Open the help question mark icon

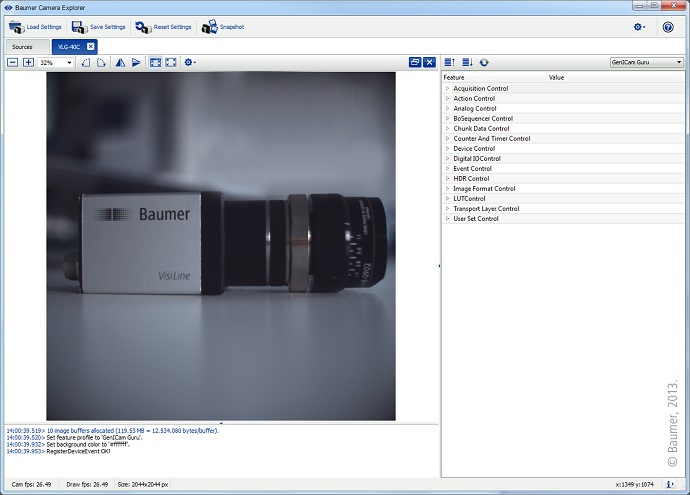[x=668, y=27]
